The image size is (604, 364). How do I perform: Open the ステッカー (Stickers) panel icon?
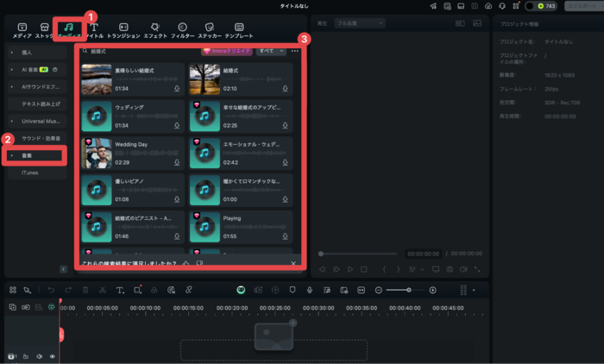coord(209,31)
